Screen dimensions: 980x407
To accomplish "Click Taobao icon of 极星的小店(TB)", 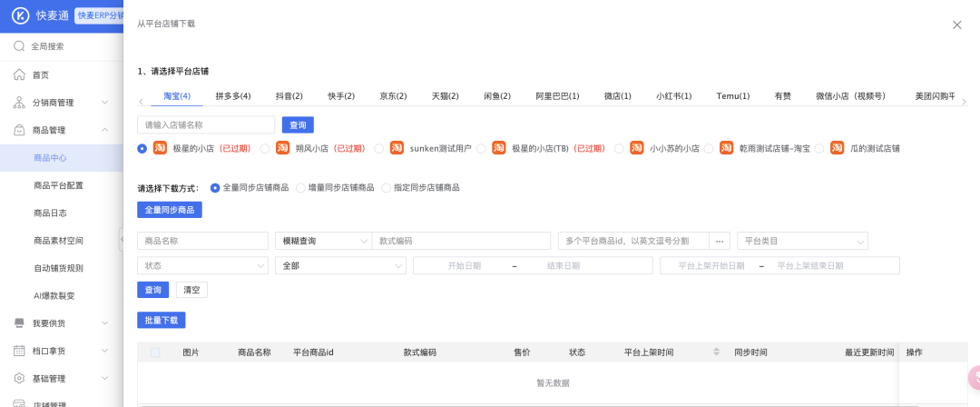I will (499, 148).
